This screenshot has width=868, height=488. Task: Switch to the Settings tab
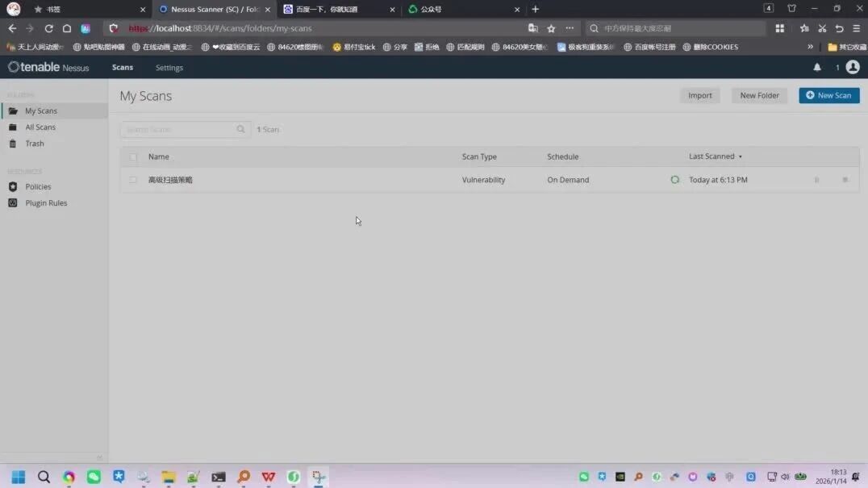coord(169,68)
